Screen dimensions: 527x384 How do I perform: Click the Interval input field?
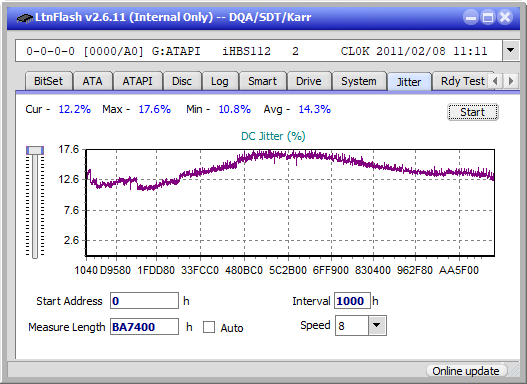[x=352, y=301]
